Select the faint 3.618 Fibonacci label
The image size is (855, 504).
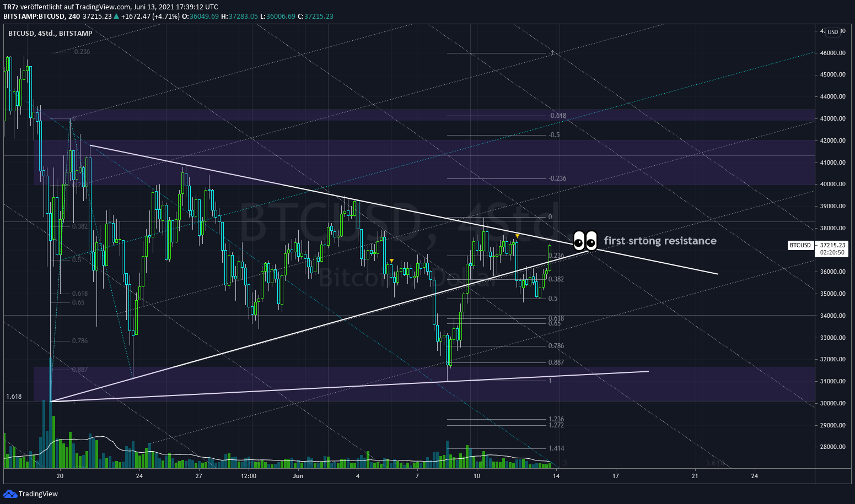click(x=715, y=463)
